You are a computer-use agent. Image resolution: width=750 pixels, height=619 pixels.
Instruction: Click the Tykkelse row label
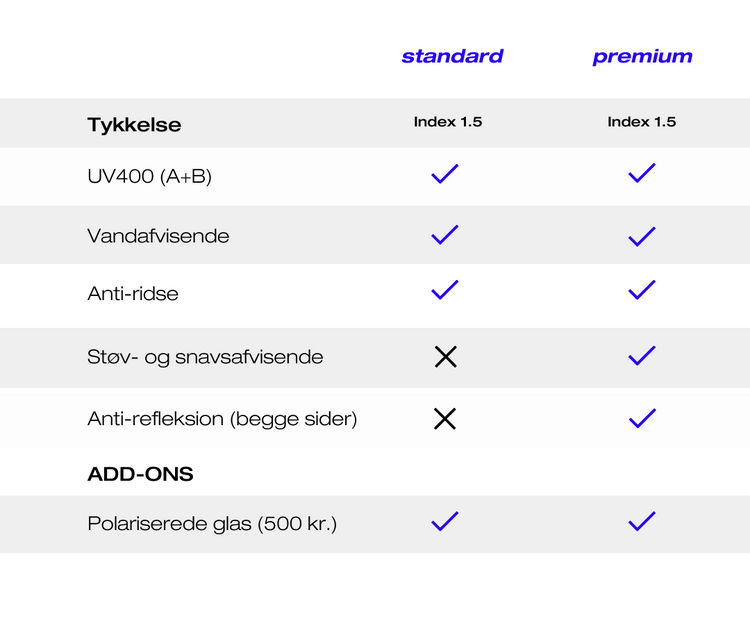tap(134, 125)
